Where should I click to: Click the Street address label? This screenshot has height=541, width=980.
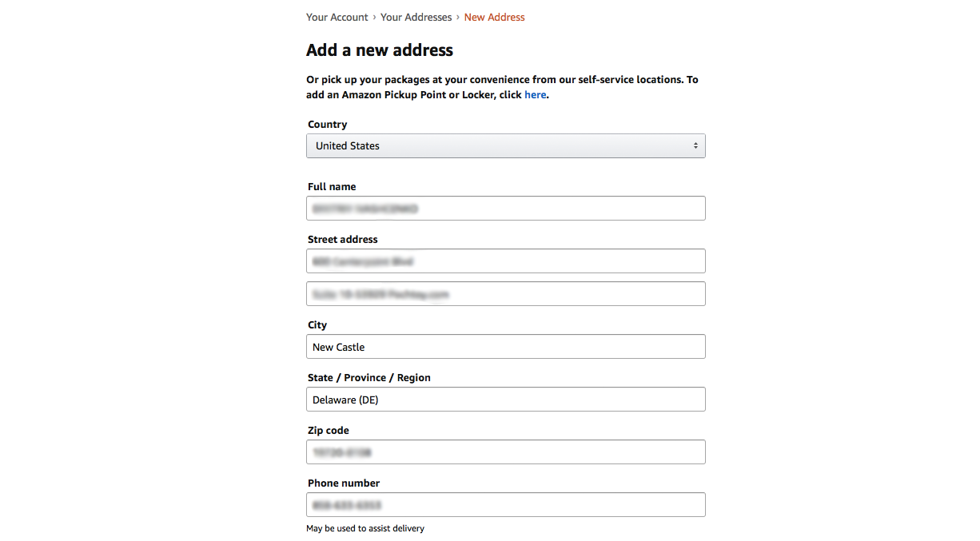tap(343, 240)
